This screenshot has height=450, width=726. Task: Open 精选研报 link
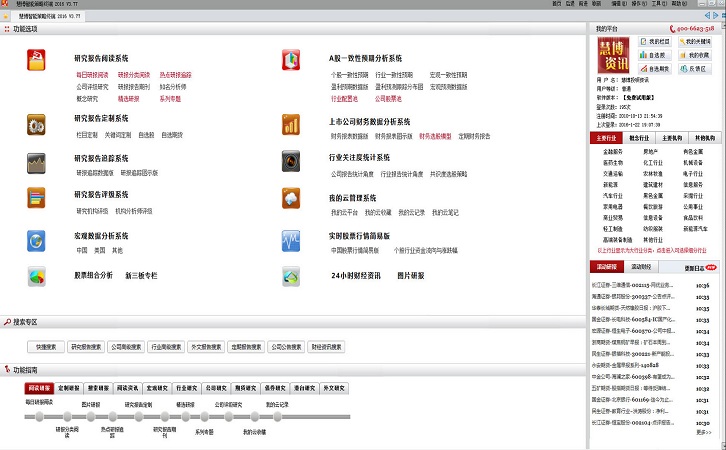point(128,99)
